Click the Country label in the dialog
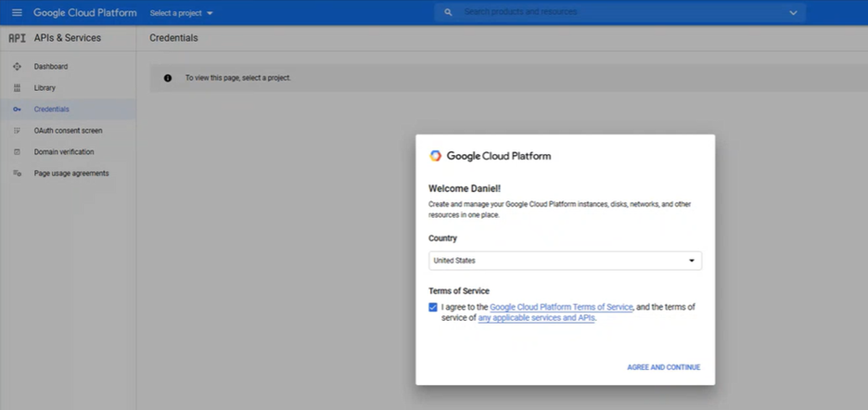 443,238
